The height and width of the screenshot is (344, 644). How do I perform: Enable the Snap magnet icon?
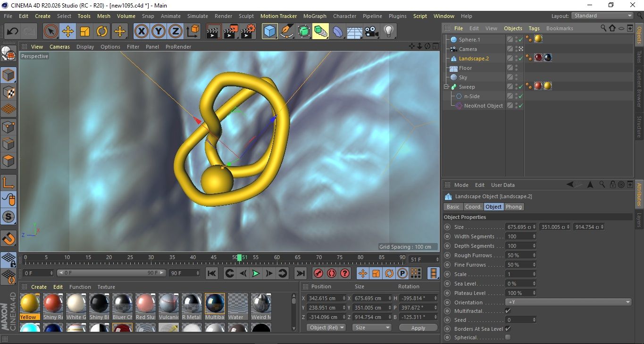(x=8, y=239)
